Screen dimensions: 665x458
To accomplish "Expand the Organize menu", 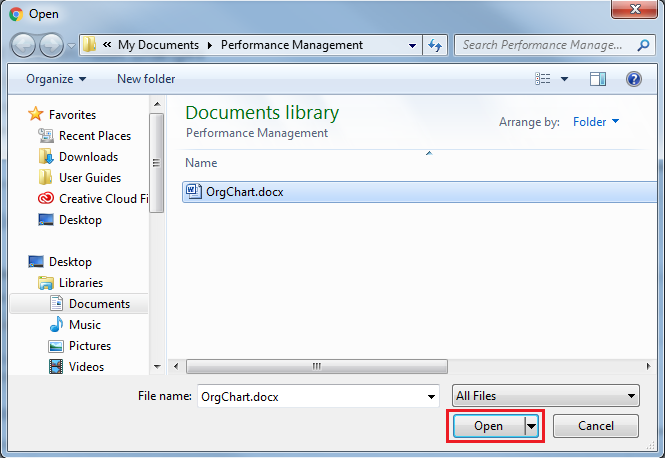I will tap(56, 79).
